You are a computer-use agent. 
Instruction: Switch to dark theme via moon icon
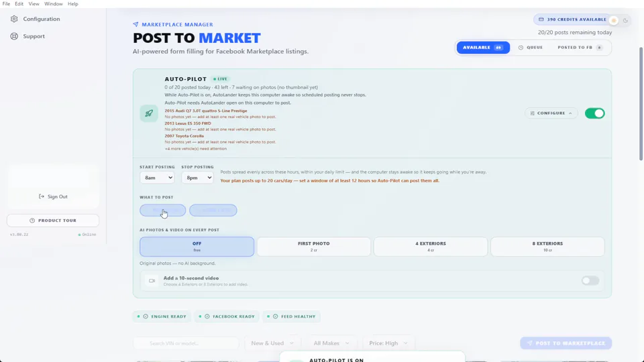pyautogui.click(x=625, y=20)
